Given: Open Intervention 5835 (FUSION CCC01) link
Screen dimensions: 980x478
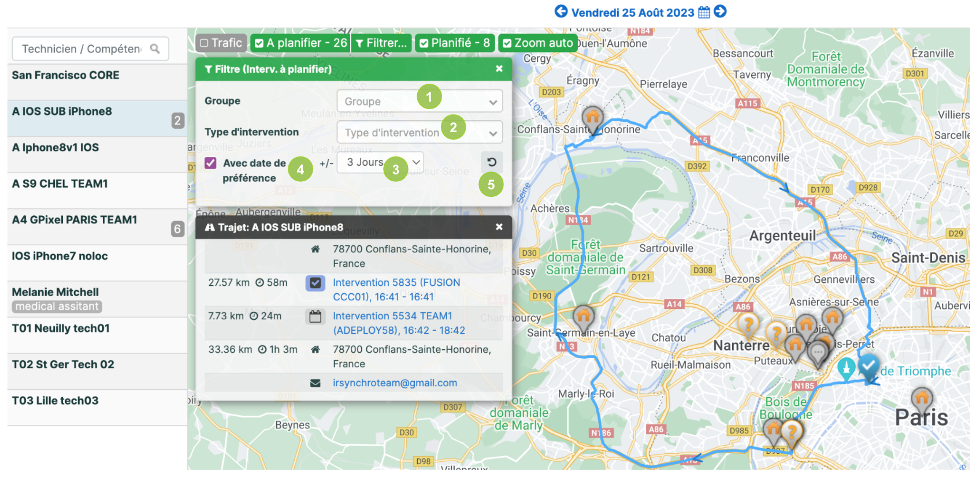Looking at the screenshot, I should 396,290.
